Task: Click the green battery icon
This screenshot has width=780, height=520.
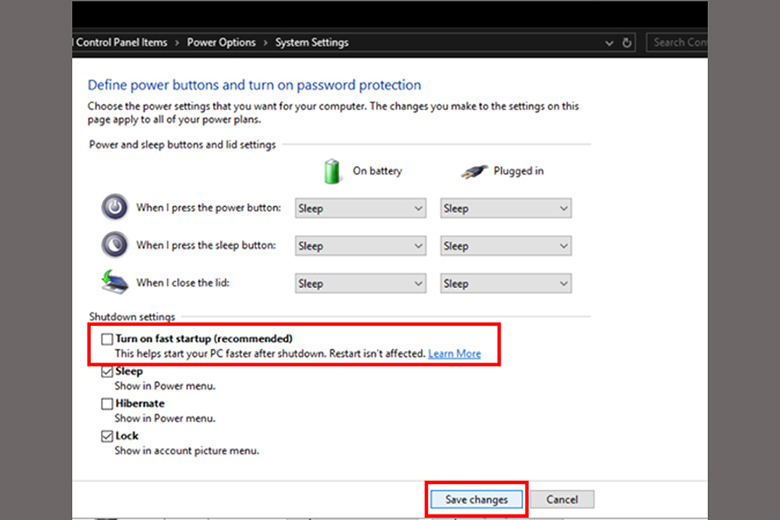Action: click(x=333, y=171)
